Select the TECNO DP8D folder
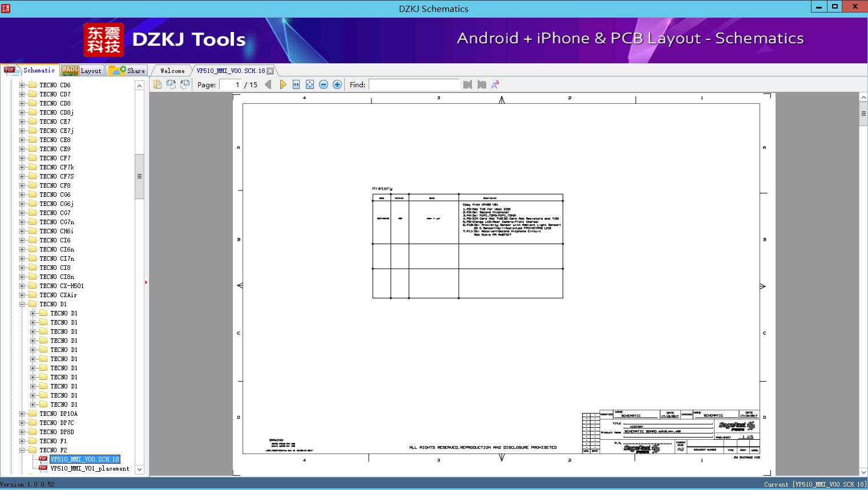Screen dimensions: 868x490 (56, 432)
